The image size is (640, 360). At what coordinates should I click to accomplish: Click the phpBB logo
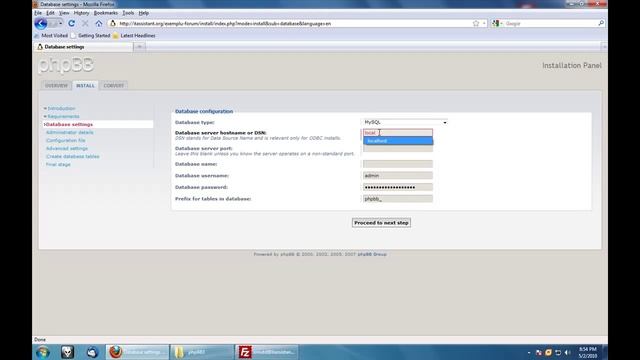coord(66,65)
